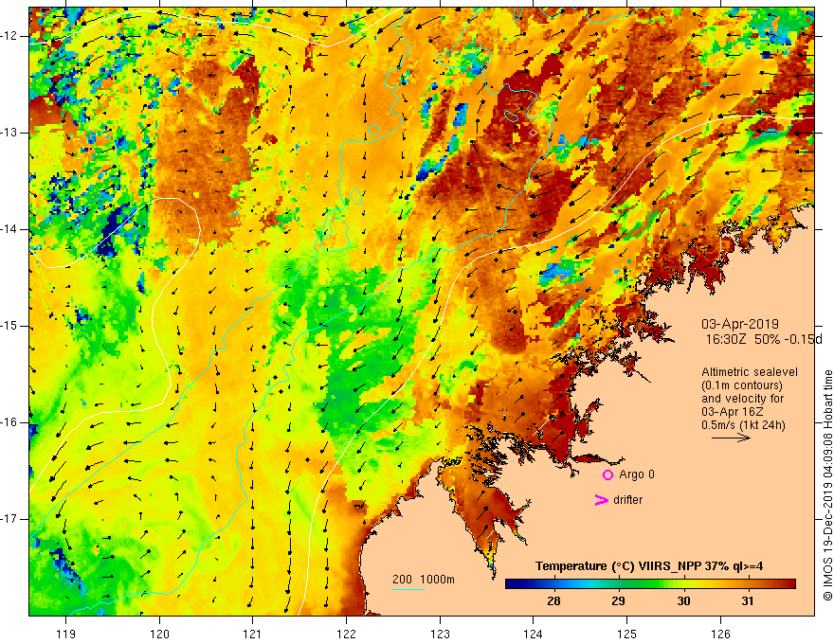Click the date text 03-Apr-2019
Viewport: 834px width, 644px height.
tap(740, 324)
